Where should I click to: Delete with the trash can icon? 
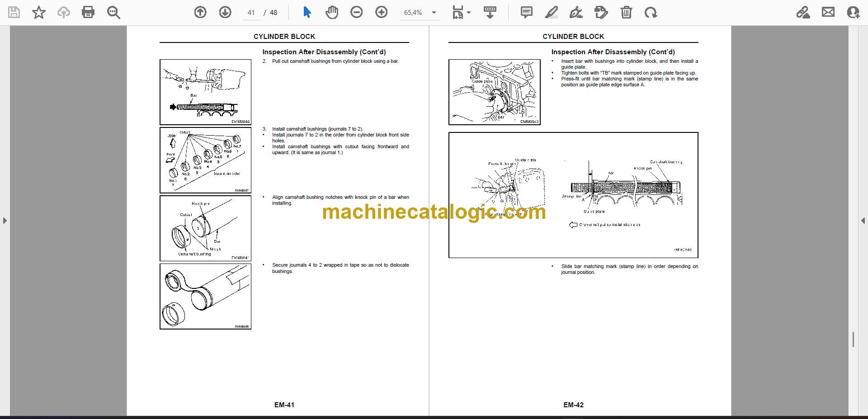(x=626, y=13)
